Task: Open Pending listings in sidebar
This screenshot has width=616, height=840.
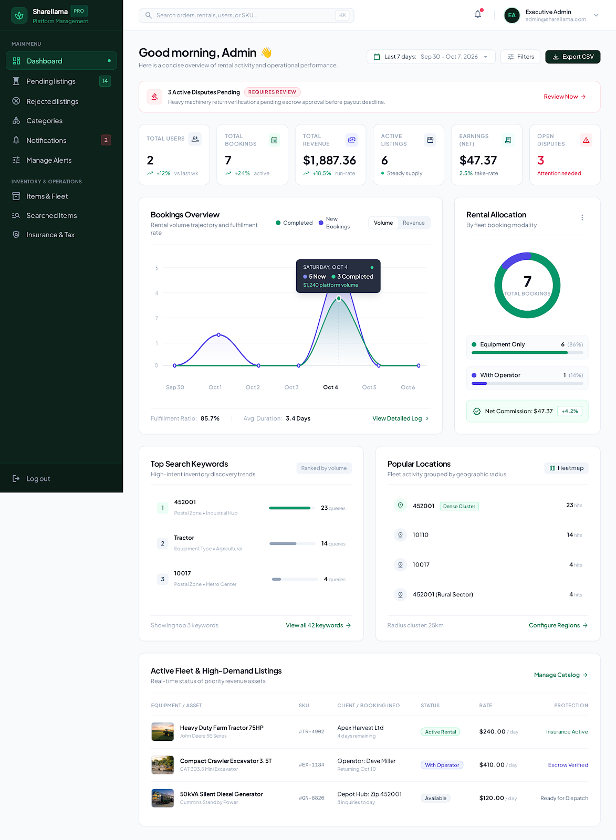Action: [61, 81]
